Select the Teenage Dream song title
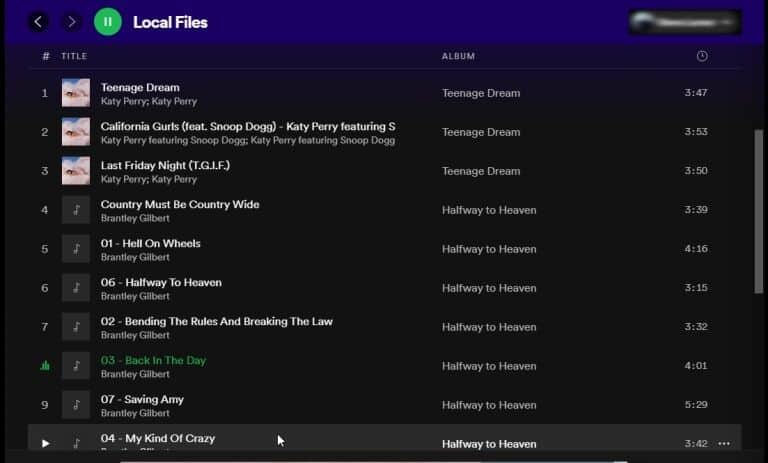This screenshot has width=768, height=463. pos(140,87)
